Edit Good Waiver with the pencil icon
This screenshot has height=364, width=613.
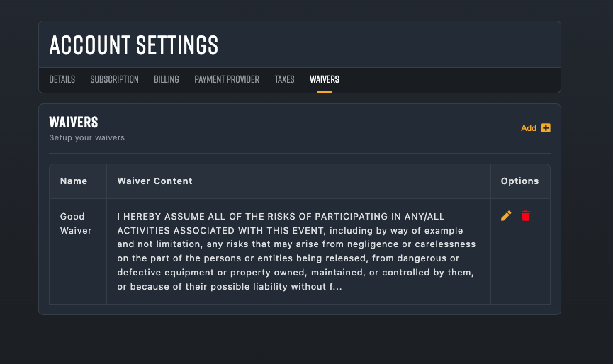506,216
